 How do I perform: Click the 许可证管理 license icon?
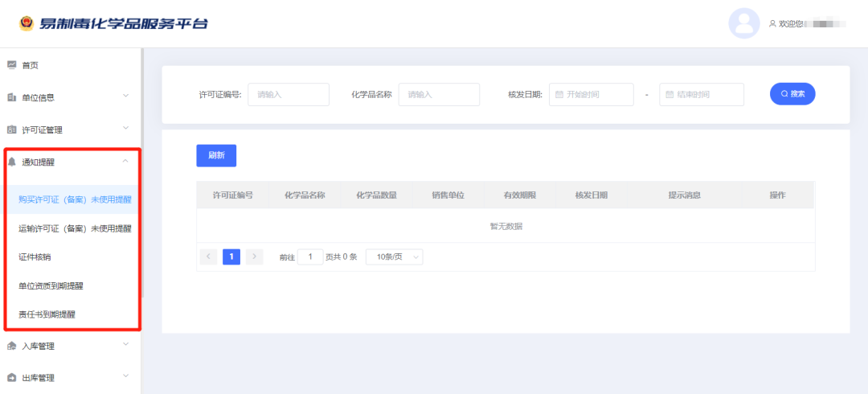click(x=12, y=129)
